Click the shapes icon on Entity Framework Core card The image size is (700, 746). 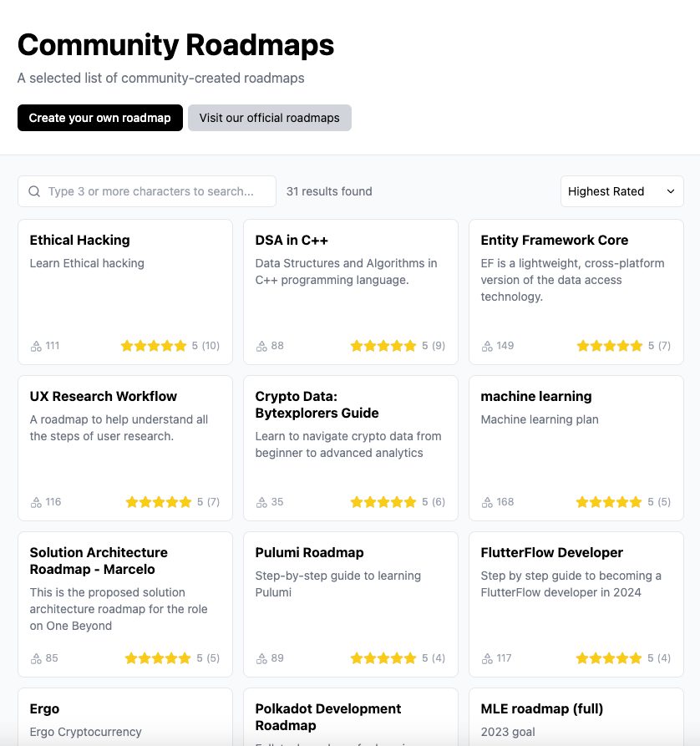[x=487, y=347]
